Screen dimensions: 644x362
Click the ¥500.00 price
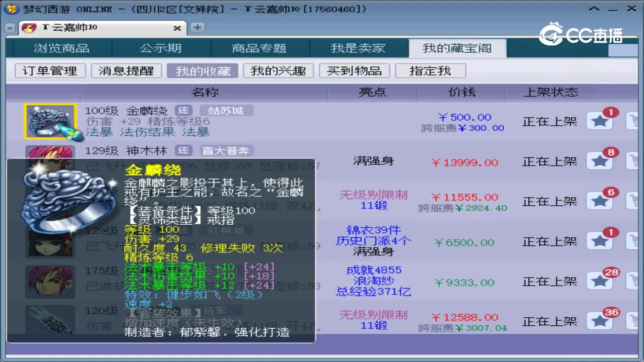click(464, 117)
